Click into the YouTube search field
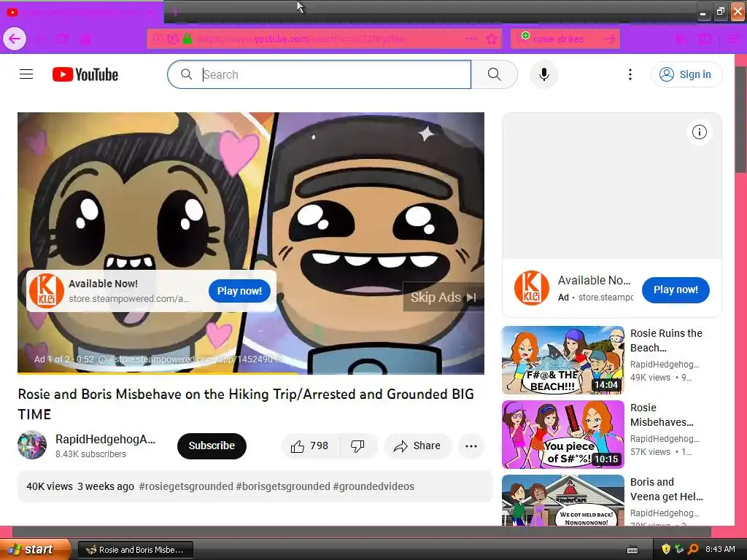 pos(320,74)
